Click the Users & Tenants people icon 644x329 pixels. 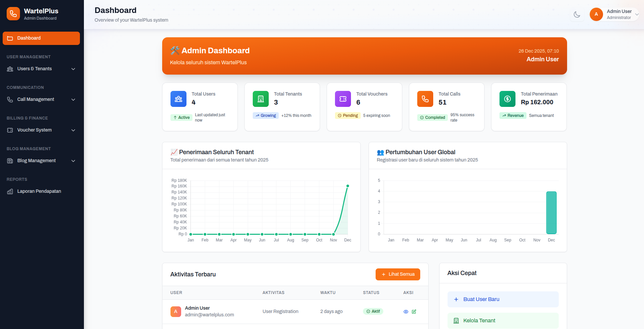coord(10,69)
